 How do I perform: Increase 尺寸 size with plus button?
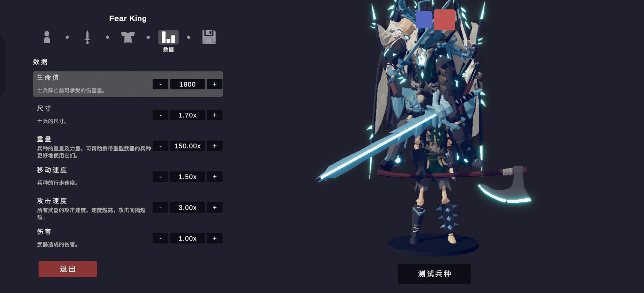point(215,115)
